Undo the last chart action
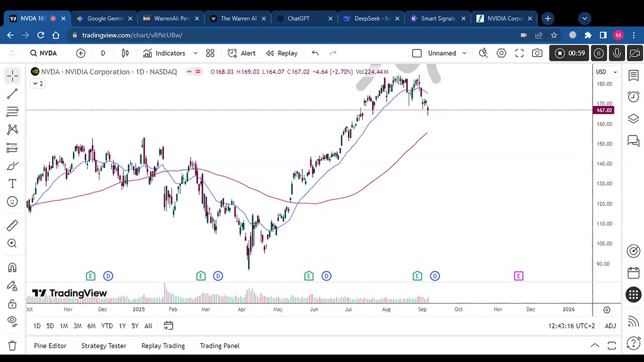The width and height of the screenshot is (644, 362). coord(315,53)
